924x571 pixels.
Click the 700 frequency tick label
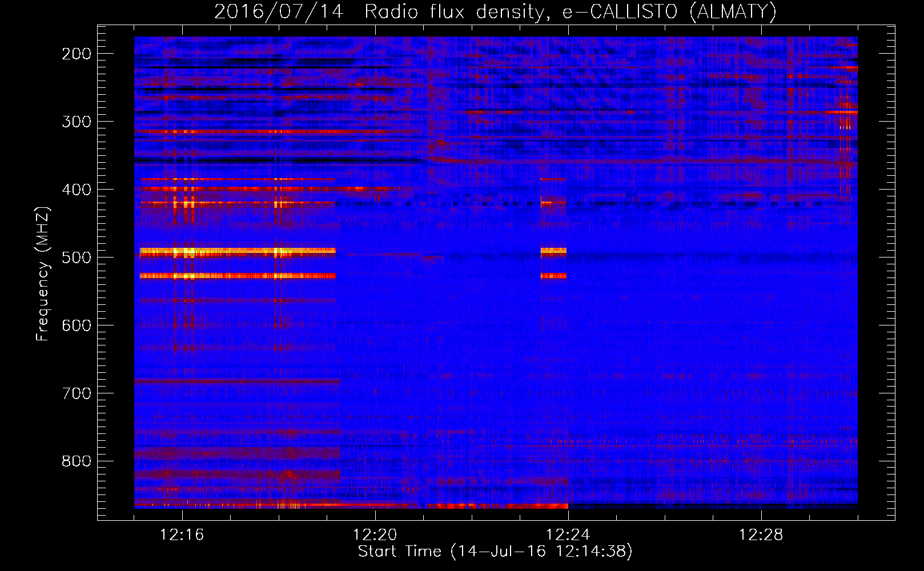(x=76, y=393)
